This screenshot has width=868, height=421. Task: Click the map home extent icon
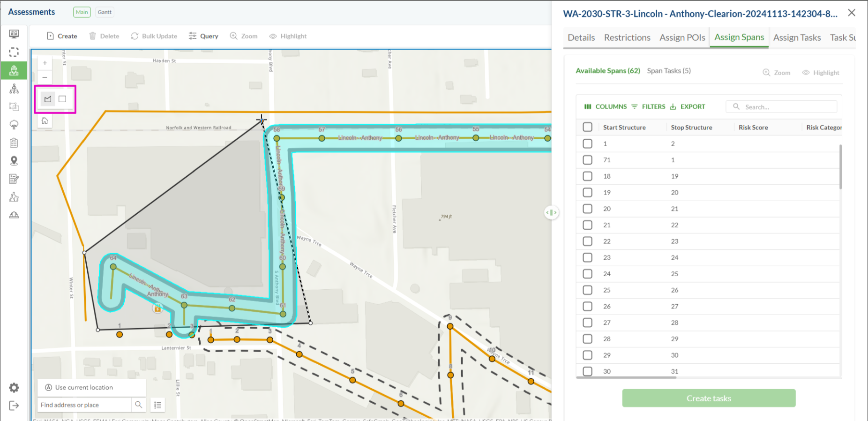click(x=45, y=121)
